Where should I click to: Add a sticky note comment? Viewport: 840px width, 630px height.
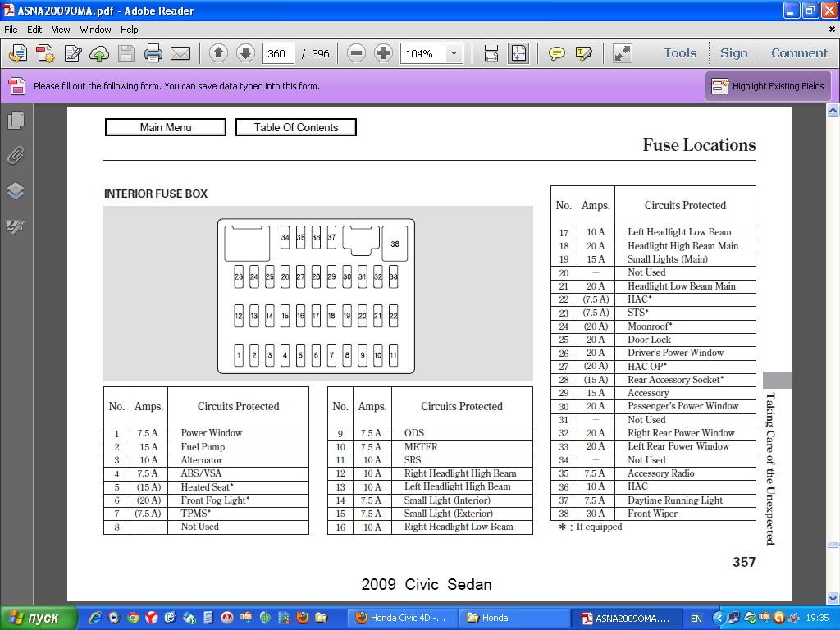click(557, 53)
